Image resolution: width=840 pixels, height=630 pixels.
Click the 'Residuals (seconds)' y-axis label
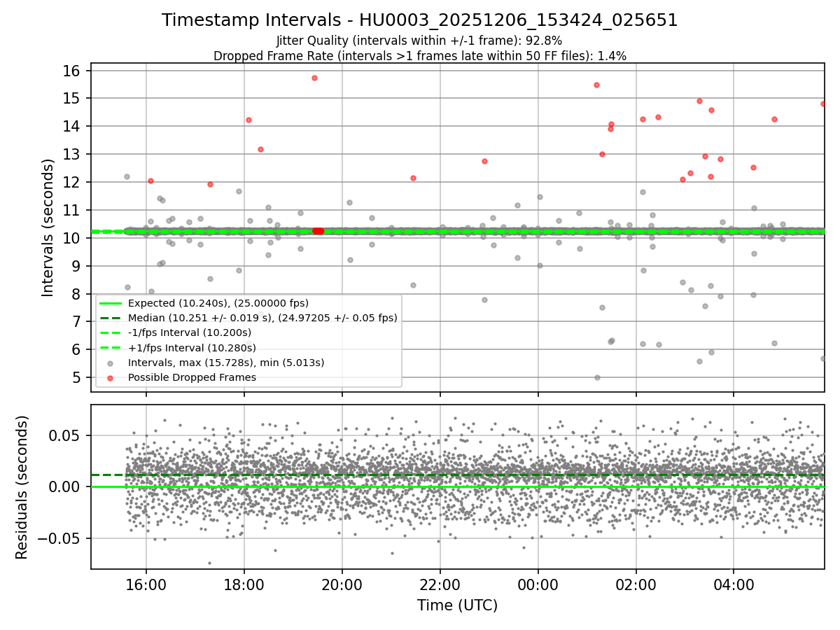pyautogui.click(x=22, y=487)
